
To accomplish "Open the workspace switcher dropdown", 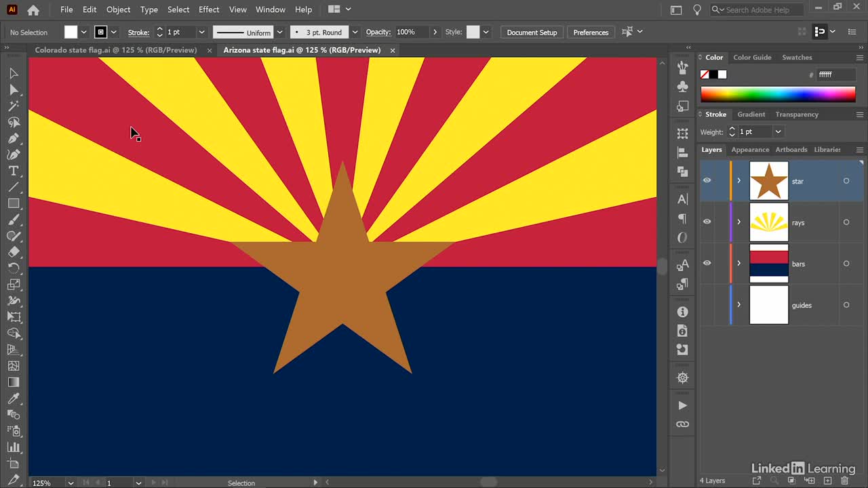I will (340, 9).
